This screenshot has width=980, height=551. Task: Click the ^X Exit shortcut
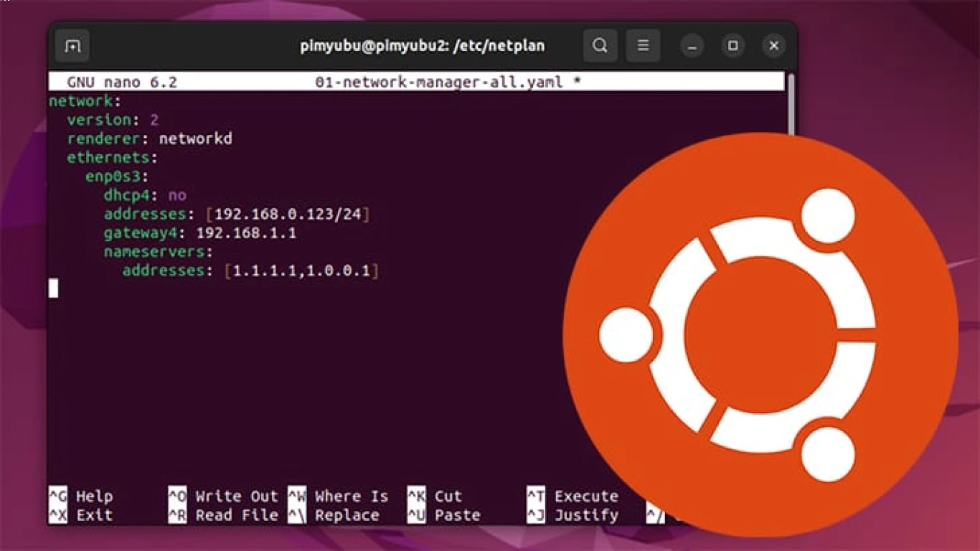[81, 515]
